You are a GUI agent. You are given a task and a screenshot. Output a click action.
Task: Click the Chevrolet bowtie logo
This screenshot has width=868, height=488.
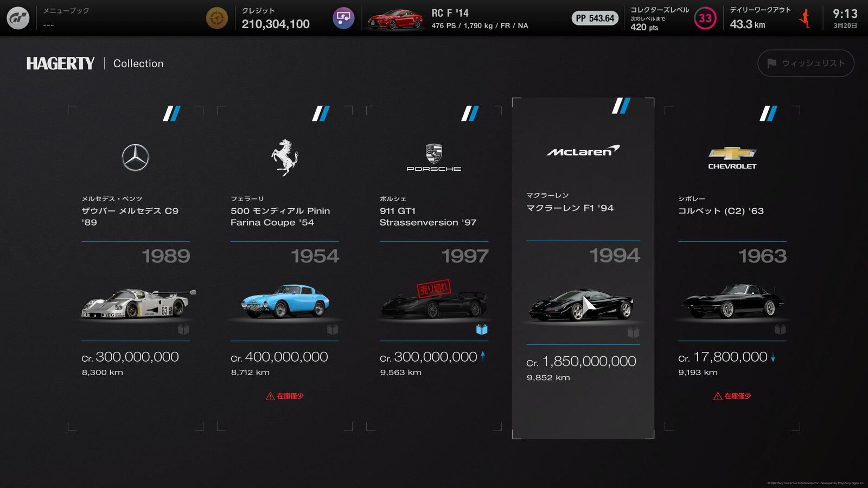(732, 158)
